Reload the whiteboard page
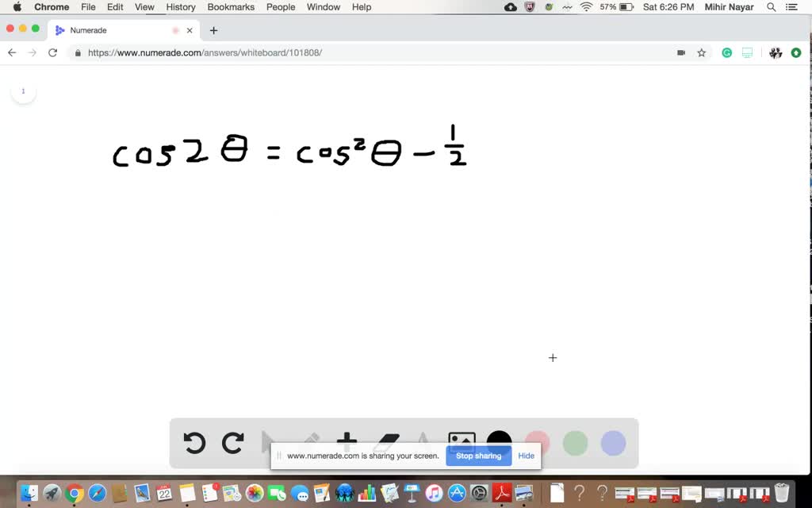The width and height of the screenshot is (812, 508). click(52, 52)
